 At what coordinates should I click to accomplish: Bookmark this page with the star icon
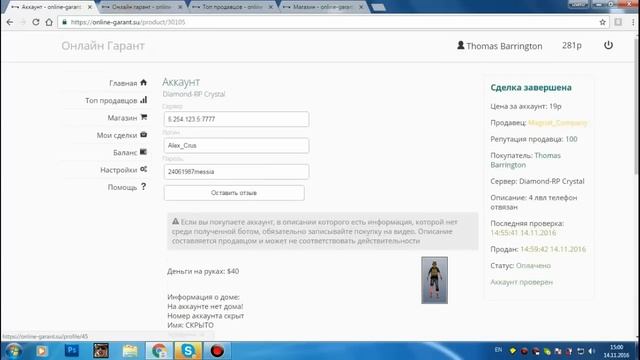pyautogui.click(x=602, y=22)
